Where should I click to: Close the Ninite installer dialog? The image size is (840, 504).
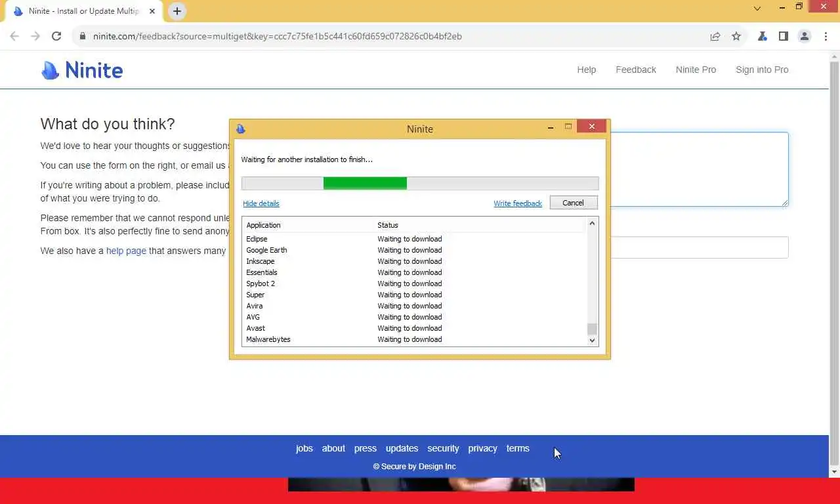(x=591, y=126)
